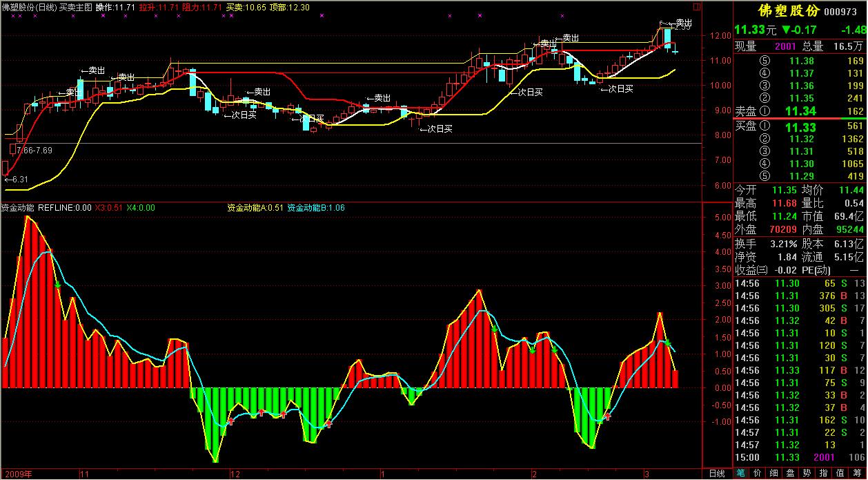Click the 15:00 last trade row
The width and height of the screenshot is (868, 480).
(800, 457)
